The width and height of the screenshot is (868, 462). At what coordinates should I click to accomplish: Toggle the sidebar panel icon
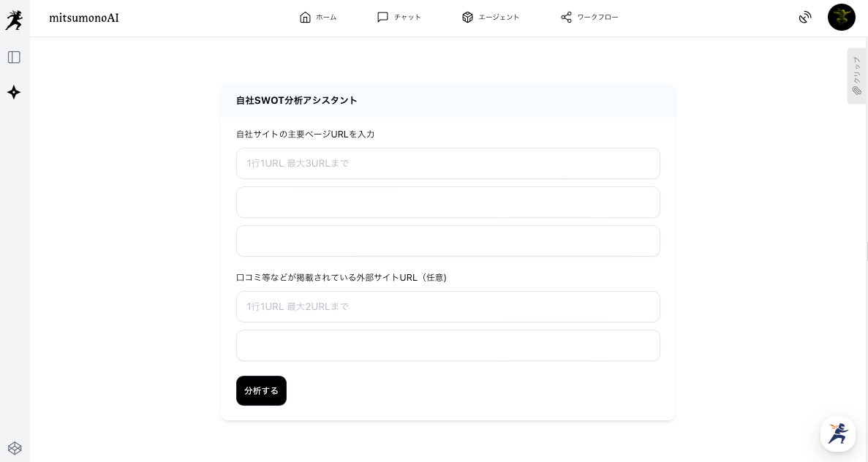pyautogui.click(x=14, y=57)
